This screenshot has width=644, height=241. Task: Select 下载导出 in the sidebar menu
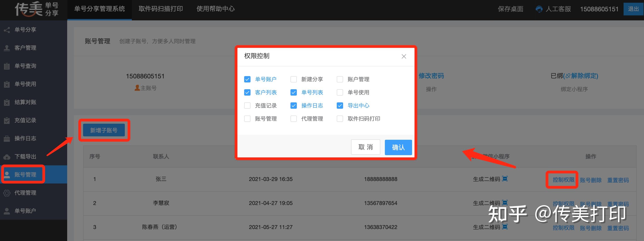(34, 157)
